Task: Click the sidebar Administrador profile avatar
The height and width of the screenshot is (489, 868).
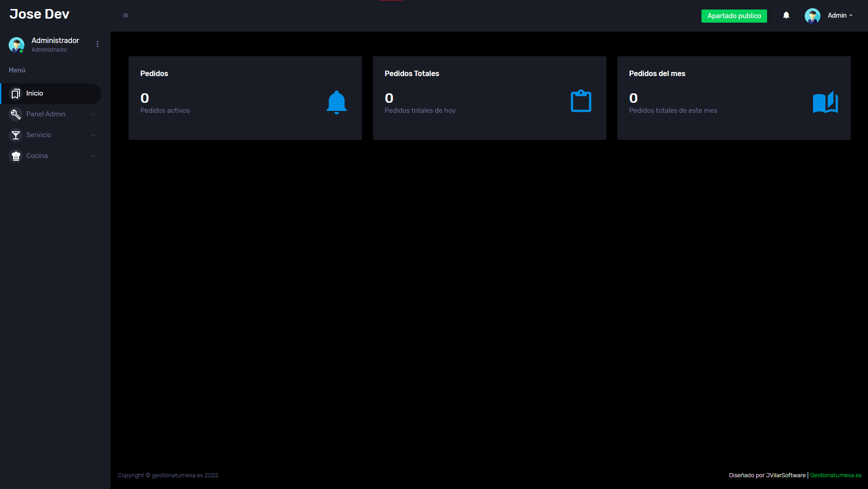Action: pyautogui.click(x=16, y=45)
